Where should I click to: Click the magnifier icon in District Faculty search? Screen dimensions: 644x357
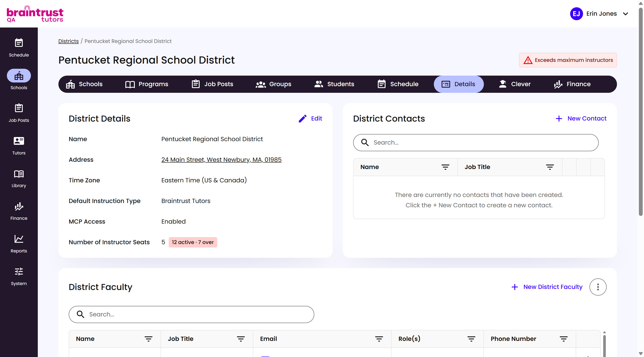(x=80, y=314)
